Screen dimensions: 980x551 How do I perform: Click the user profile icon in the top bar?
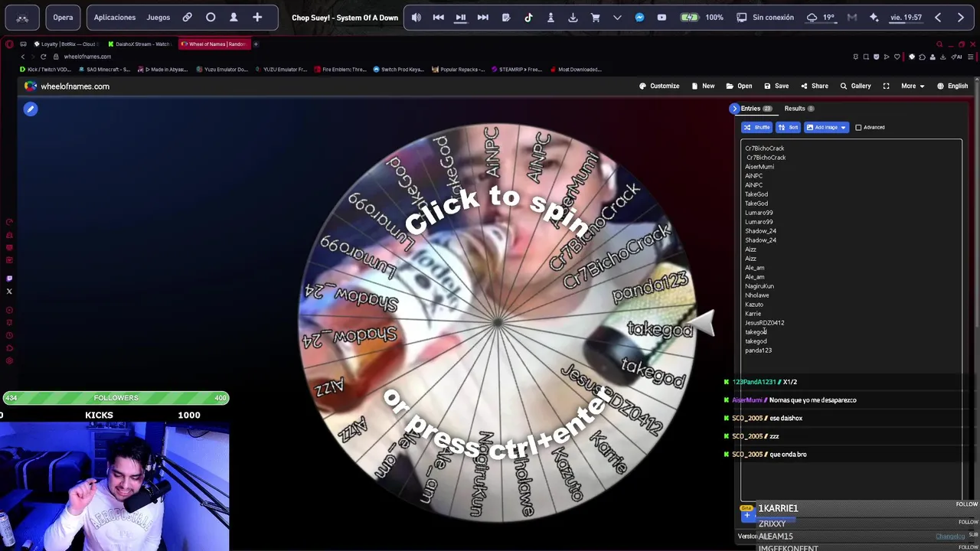tap(234, 18)
